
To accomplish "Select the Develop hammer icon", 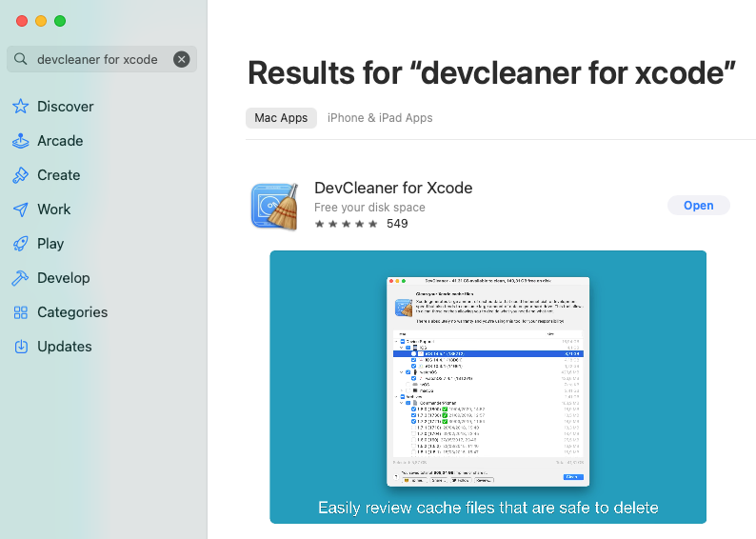I will click(20, 278).
